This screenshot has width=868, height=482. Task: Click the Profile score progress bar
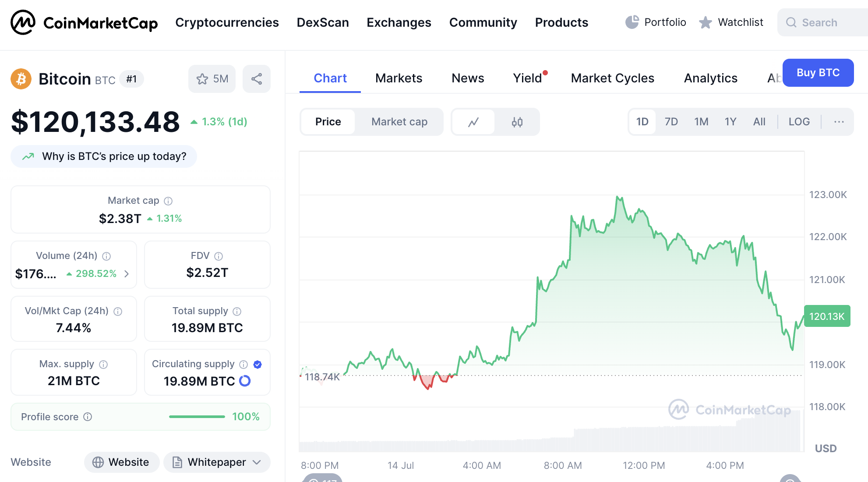pos(197,417)
